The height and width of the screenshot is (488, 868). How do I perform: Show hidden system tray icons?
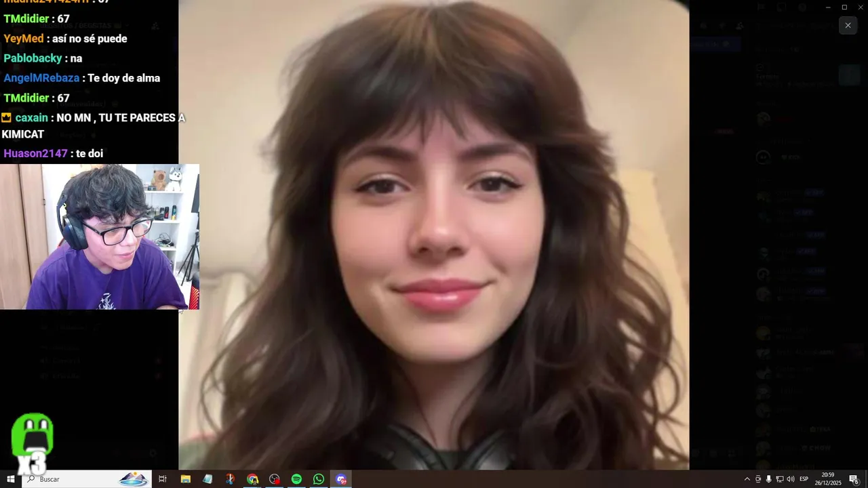747,479
